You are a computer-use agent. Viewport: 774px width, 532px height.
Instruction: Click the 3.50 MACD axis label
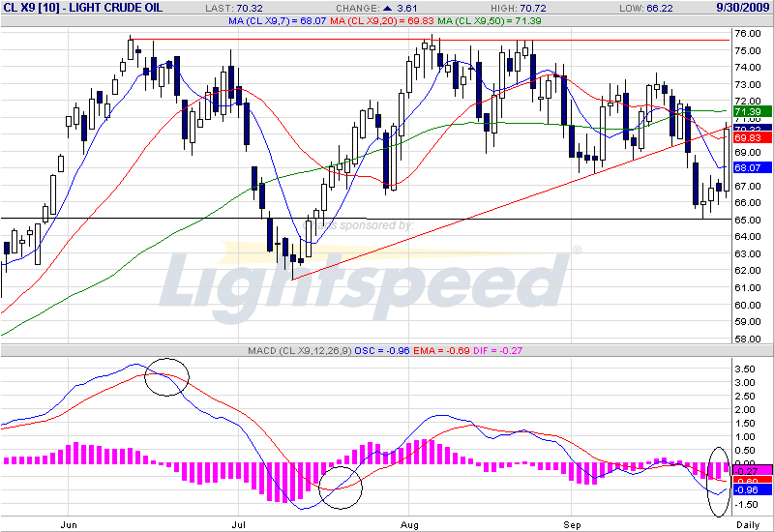tap(745, 369)
